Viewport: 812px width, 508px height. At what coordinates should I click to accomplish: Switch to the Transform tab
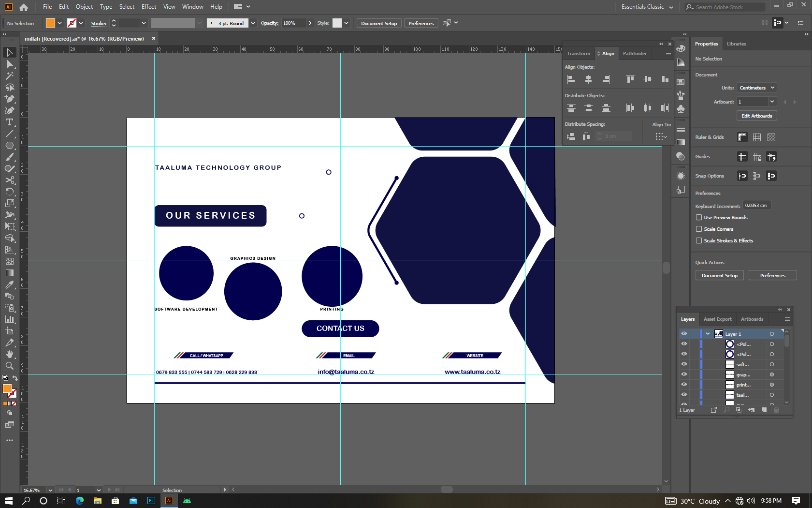point(578,54)
